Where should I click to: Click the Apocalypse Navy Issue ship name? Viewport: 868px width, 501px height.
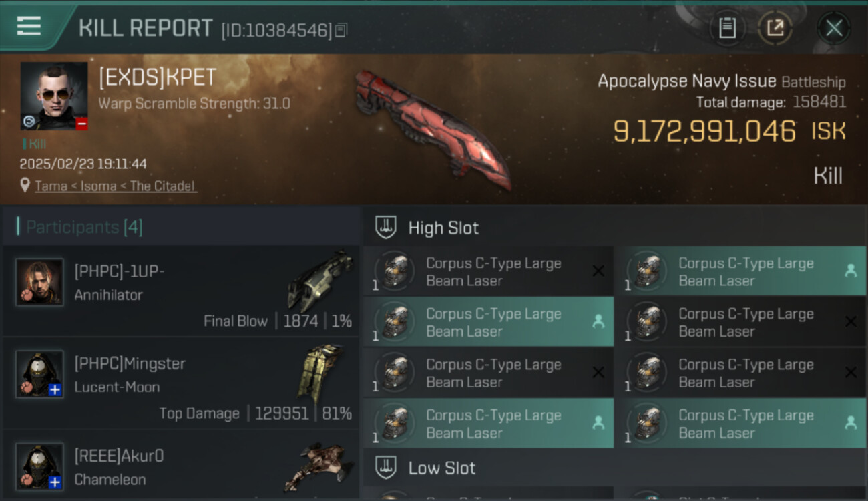[686, 81]
